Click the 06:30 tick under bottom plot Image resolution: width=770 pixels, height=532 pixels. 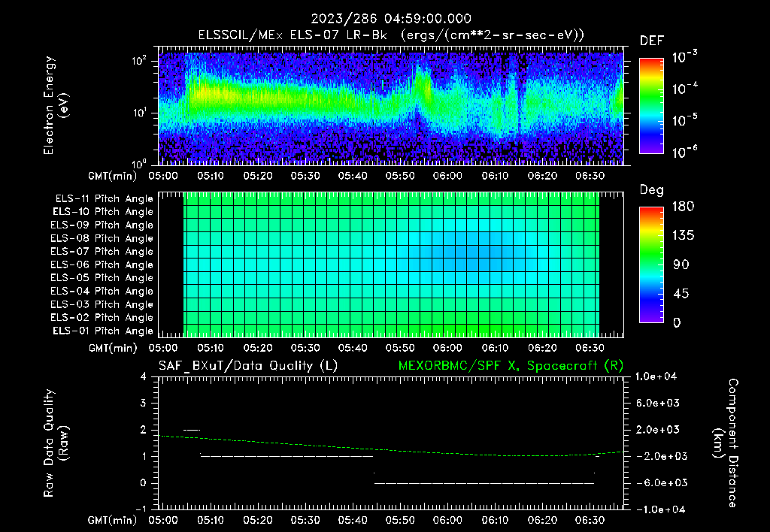click(x=590, y=520)
